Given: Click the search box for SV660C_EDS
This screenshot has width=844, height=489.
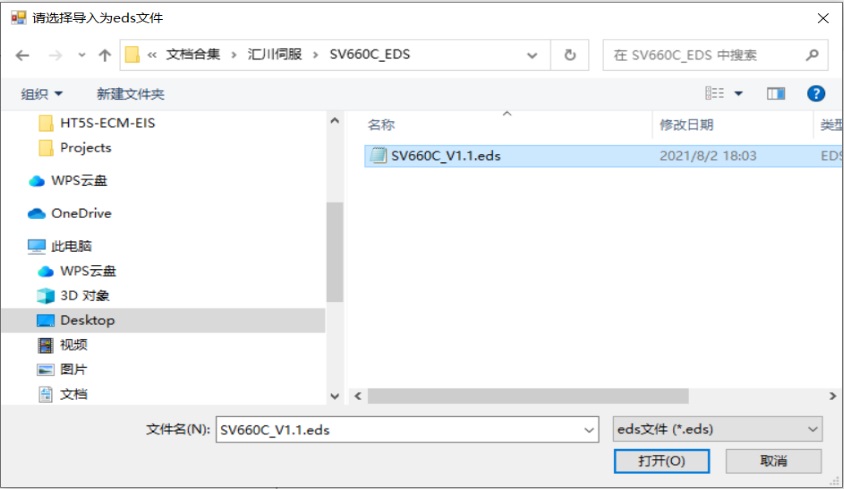Looking at the screenshot, I should pos(705,55).
